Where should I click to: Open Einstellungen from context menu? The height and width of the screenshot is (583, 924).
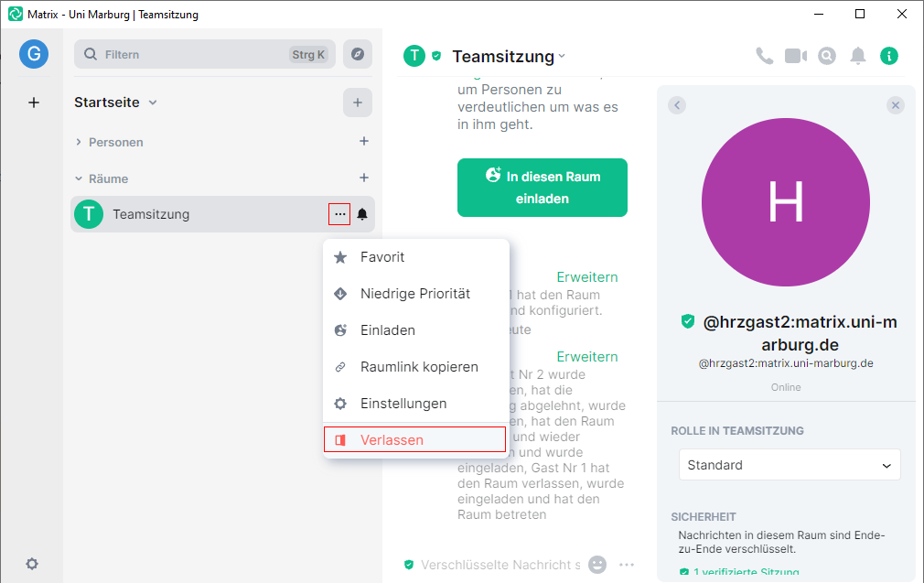click(x=416, y=404)
